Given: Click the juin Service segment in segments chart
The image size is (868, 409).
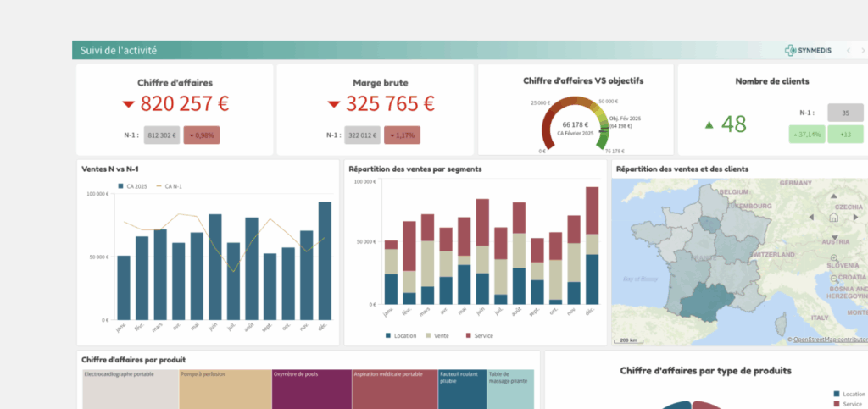Looking at the screenshot, I should coord(482,222).
